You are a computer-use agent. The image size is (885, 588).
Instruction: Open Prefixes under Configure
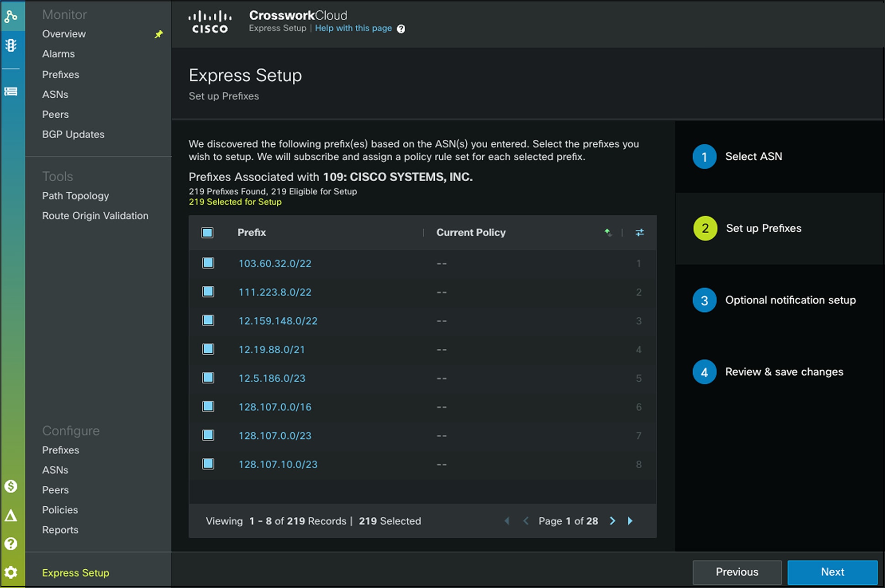61,450
